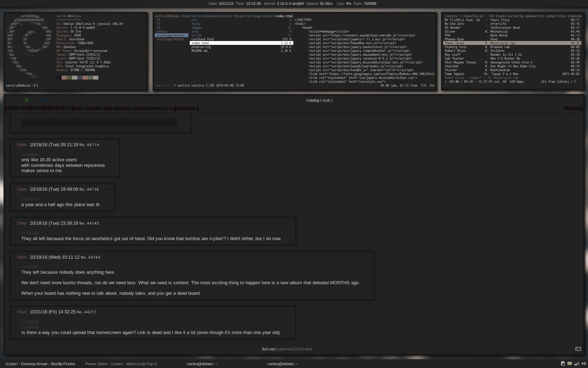Follow the >>35040 reply quote link
Screen dimensions: 588x368
coord(30,327)
